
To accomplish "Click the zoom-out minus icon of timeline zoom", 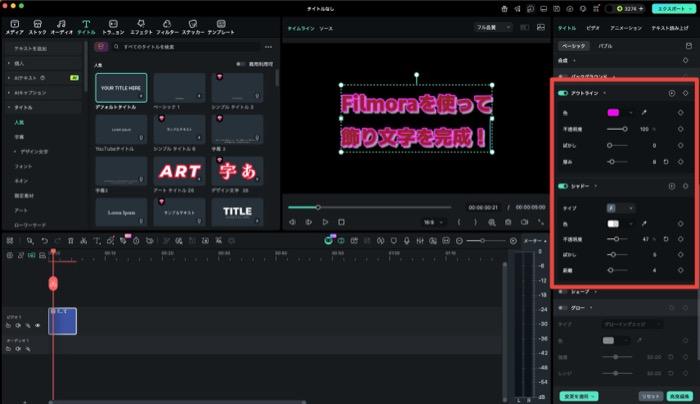I will pos(459,241).
